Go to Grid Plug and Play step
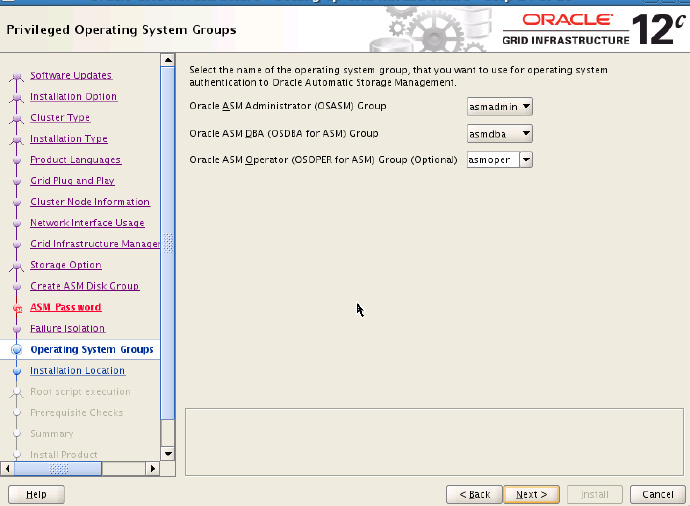 [x=72, y=181]
